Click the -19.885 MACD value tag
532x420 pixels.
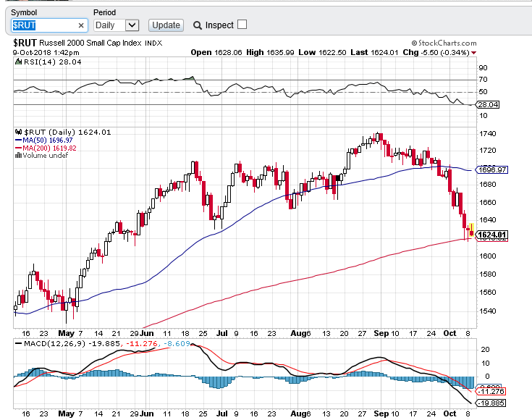(x=491, y=403)
